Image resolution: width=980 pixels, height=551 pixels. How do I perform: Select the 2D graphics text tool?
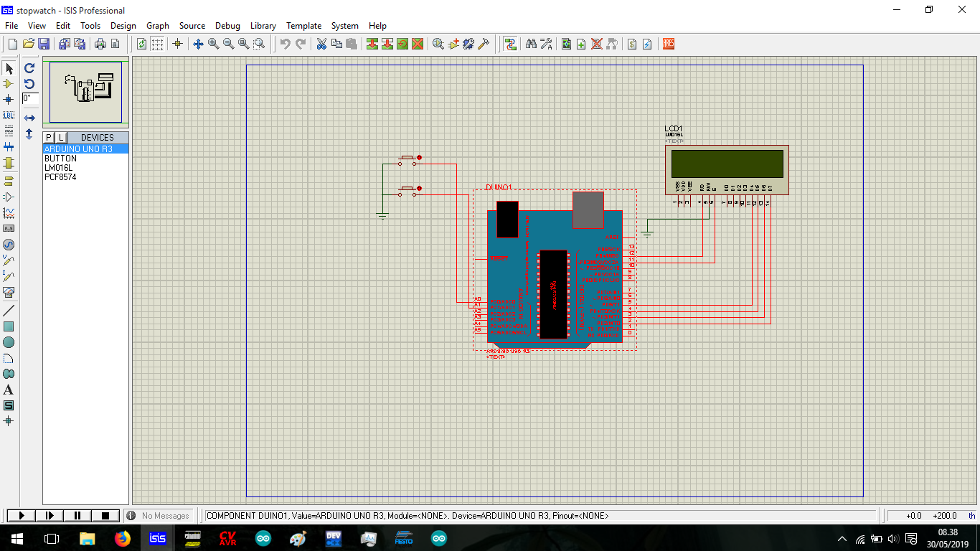click(x=9, y=390)
